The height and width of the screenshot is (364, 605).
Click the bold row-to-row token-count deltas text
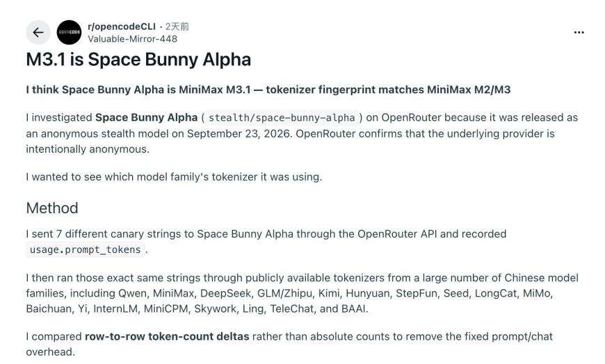point(167,336)
